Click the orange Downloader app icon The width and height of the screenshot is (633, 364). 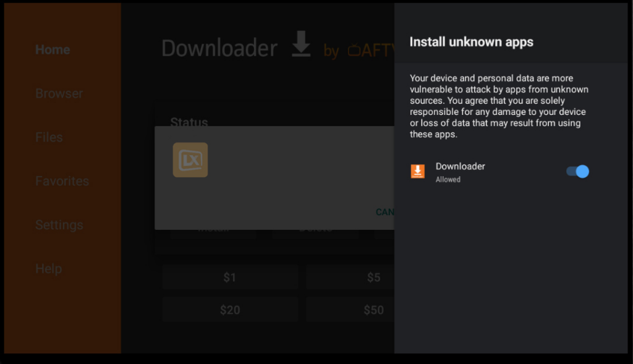(418, 172)
